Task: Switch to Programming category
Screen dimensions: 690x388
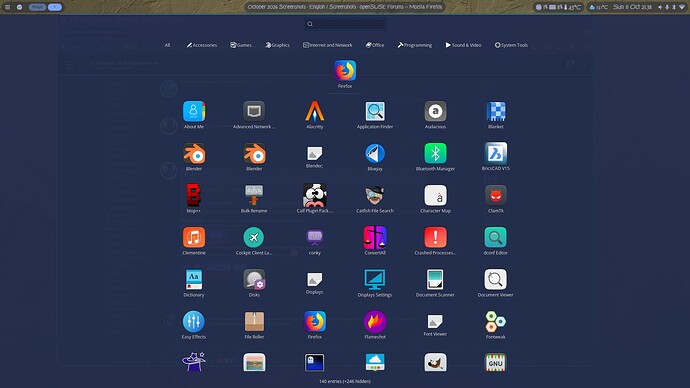Action: (x=415, y=45)
